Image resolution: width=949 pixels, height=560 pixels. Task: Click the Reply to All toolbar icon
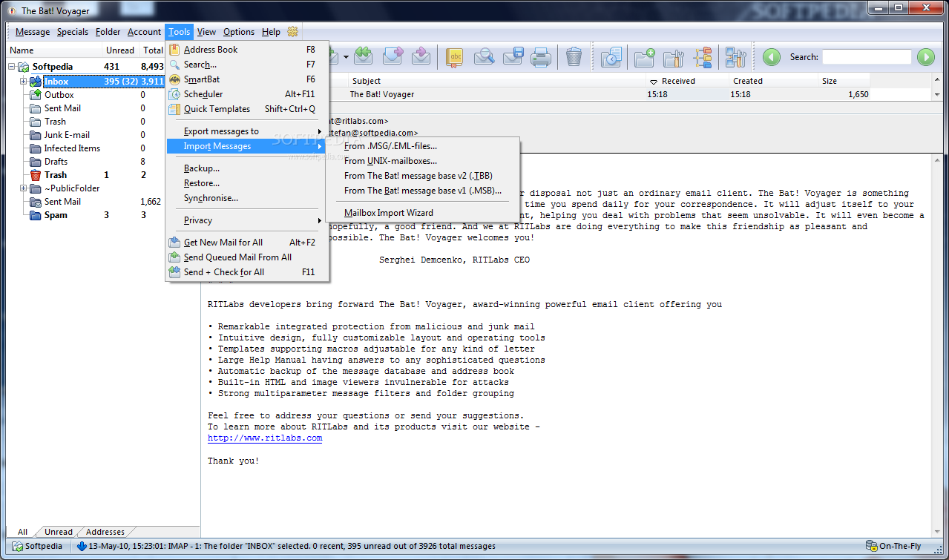[364, 56]
